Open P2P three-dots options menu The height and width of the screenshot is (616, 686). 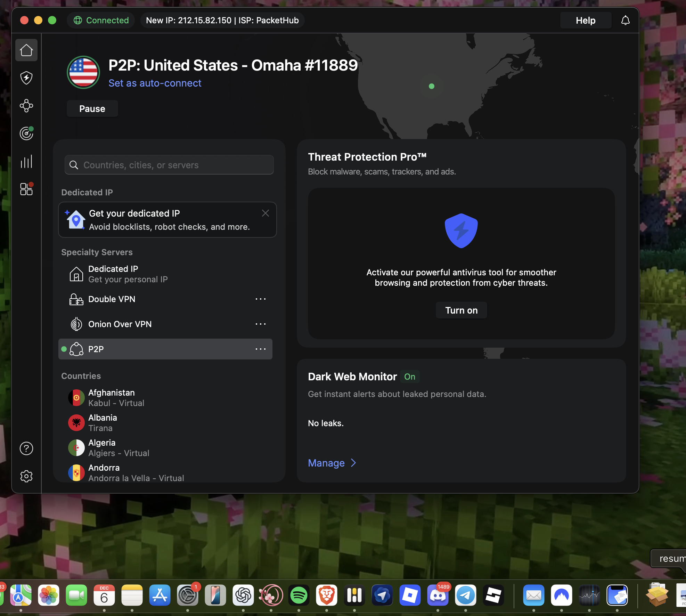tap(260, 349)
